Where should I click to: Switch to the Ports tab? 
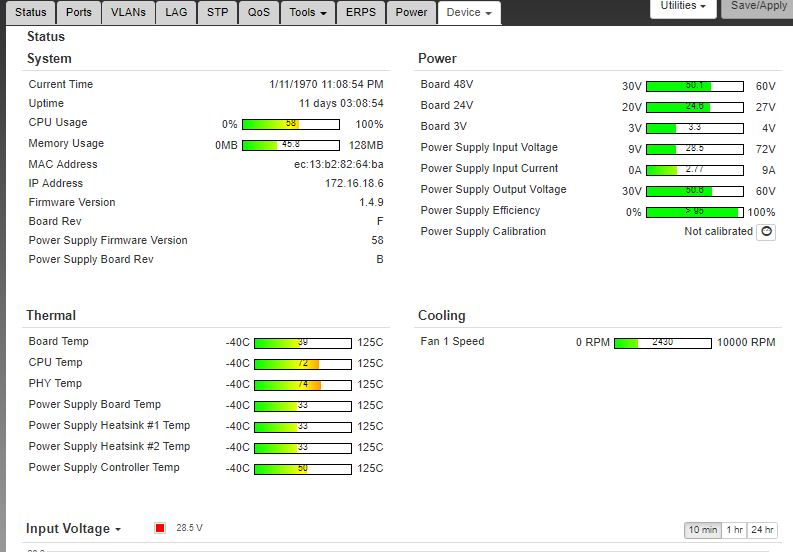coord(78,13)
